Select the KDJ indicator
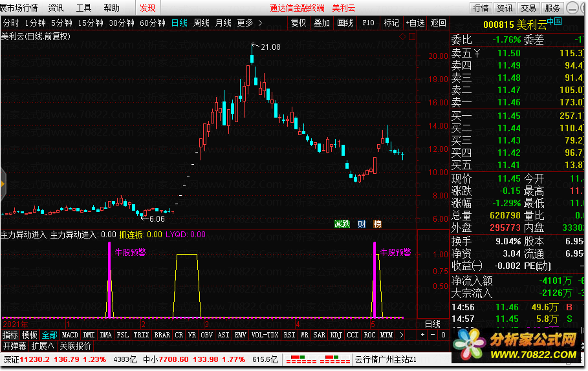The image size is (588, 371). [336, 335]
